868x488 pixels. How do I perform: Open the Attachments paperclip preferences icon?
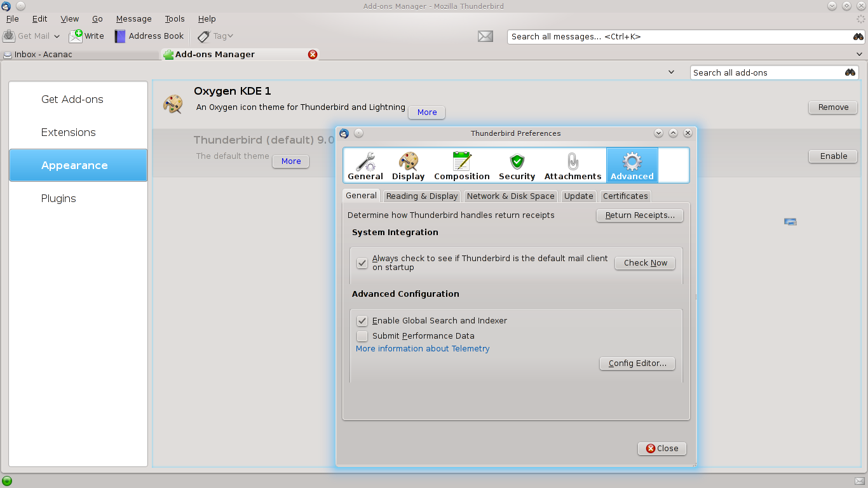click(573, 166)
